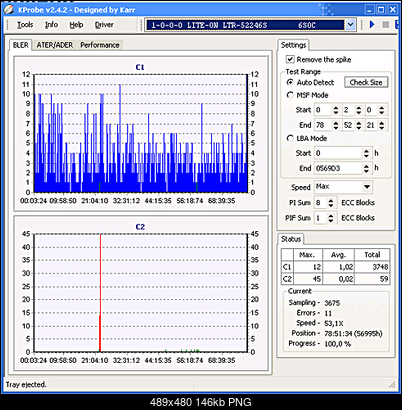Viewport: 402px width, 410px height.
Task: Adjust the LBA End stepper arrows
Action: tap(366, 168)
